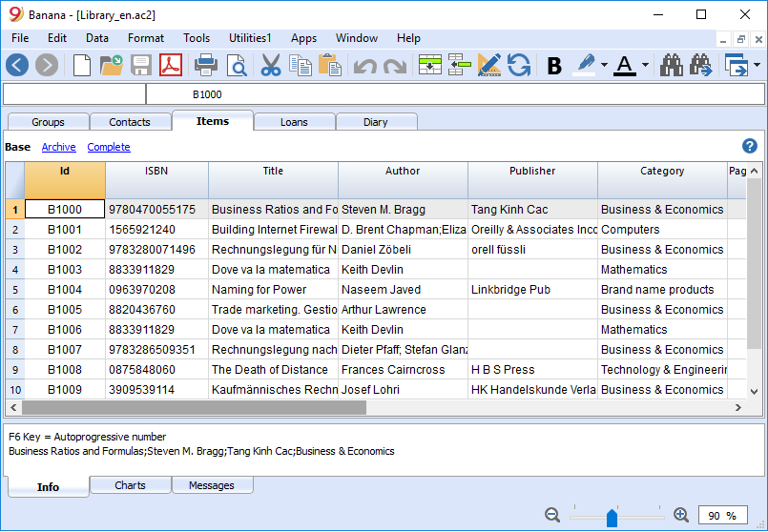
Task: Switch to the Diary tab
Action: pos(376,122)
